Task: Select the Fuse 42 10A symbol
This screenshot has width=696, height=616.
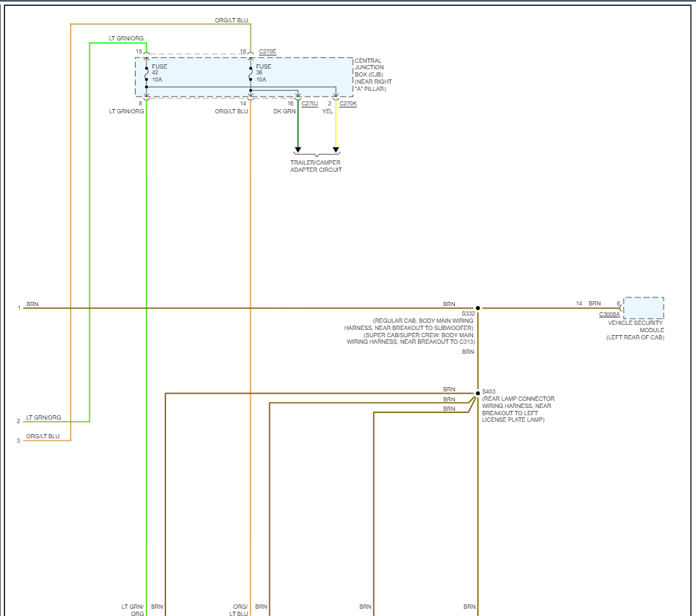Action: (x=147, y=73)
